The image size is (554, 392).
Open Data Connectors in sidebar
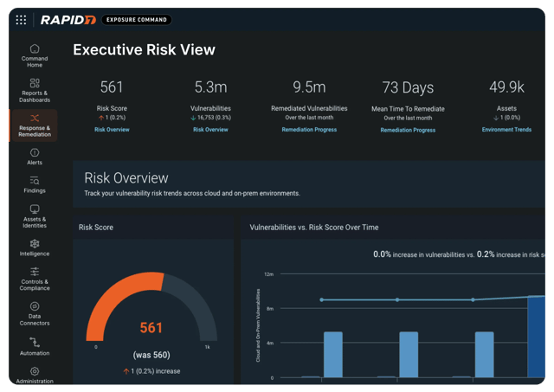[35, 314]
